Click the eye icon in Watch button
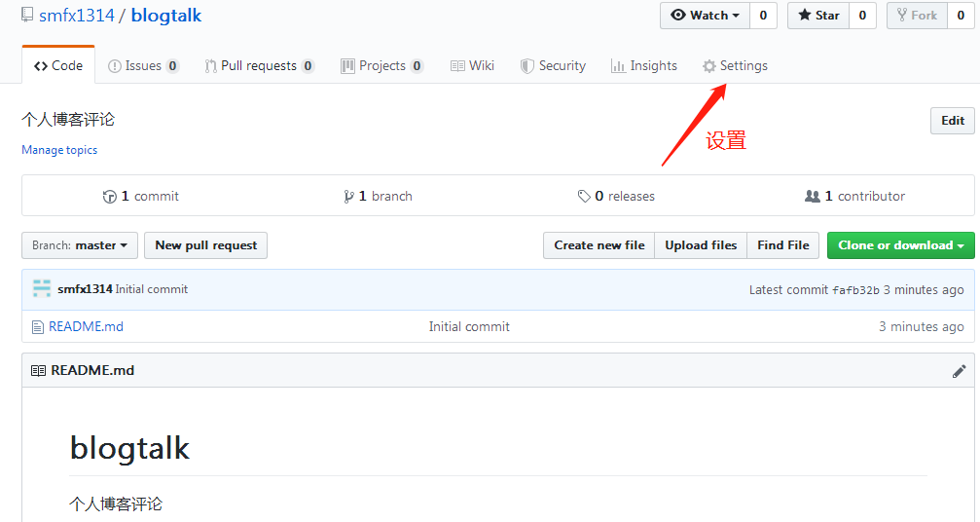This screenshot has width=980, height=522. tap(678, 15)
